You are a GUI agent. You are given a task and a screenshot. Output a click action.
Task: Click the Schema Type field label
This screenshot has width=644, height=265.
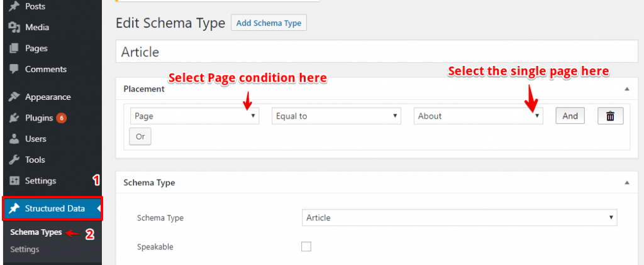pos(160,219)
